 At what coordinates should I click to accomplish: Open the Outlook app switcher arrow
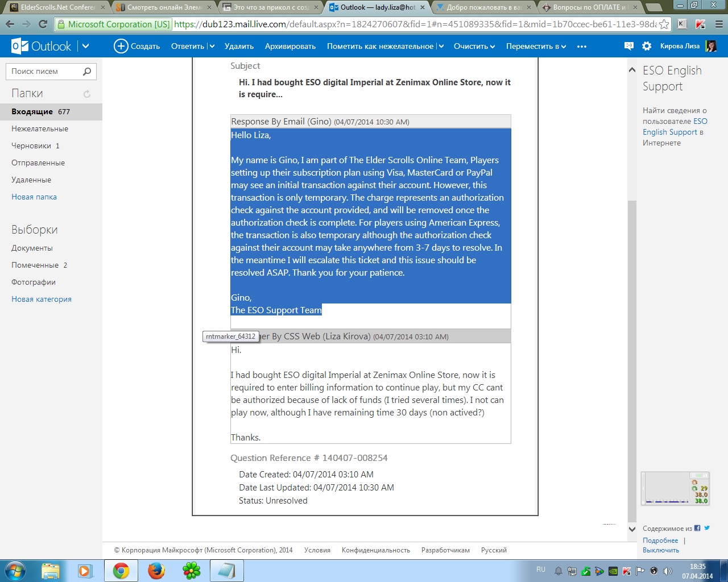click(86, 46)
